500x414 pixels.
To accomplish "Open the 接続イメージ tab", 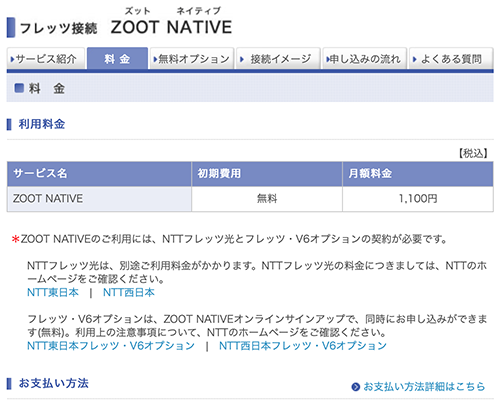I will [x=278, y=59].
